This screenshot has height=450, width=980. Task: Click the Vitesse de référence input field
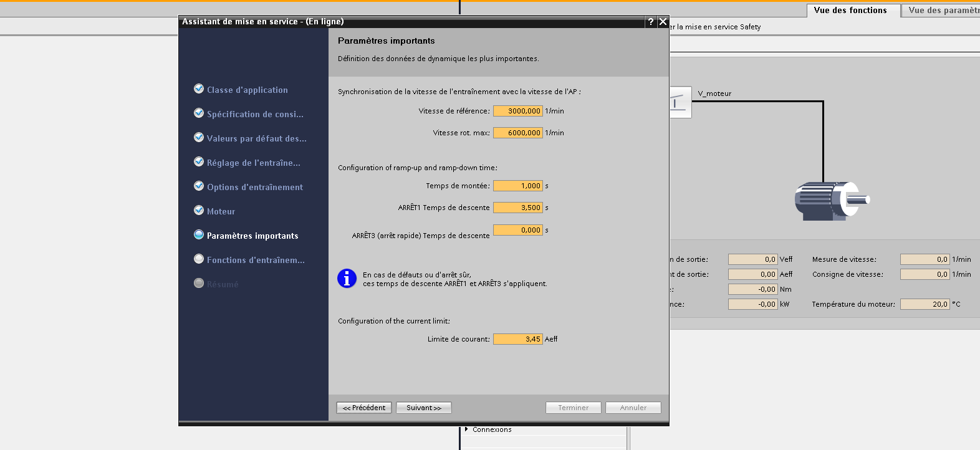click(517, 111)
